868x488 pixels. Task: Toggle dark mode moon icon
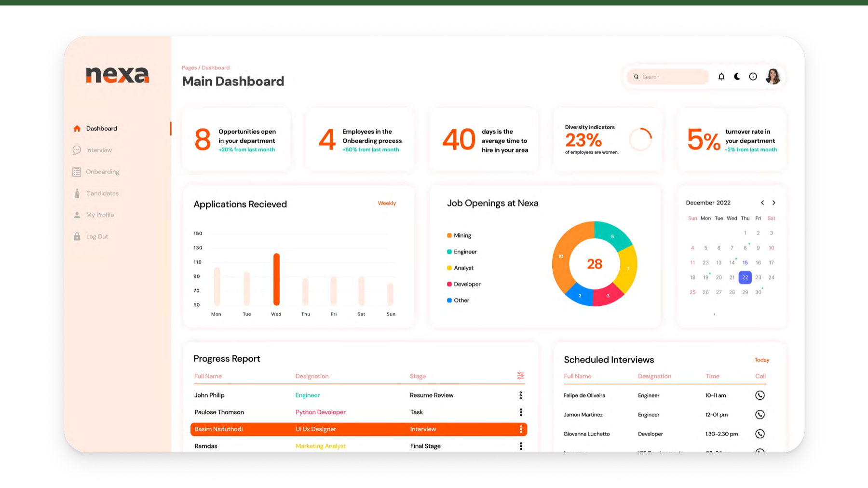[x=737, y=77]
